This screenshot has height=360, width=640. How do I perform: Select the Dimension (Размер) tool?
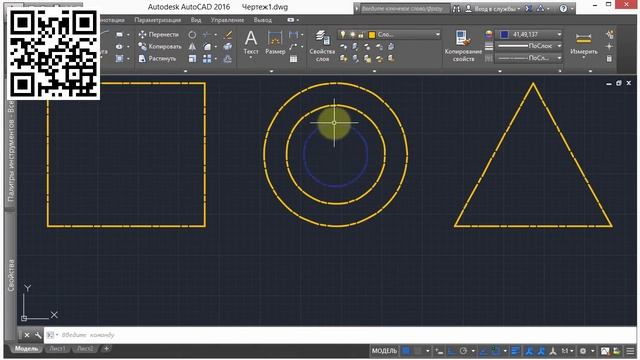[x=275, y=43]
